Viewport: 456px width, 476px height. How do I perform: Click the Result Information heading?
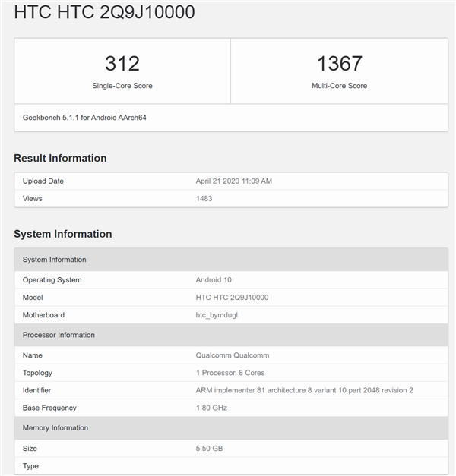60,158
